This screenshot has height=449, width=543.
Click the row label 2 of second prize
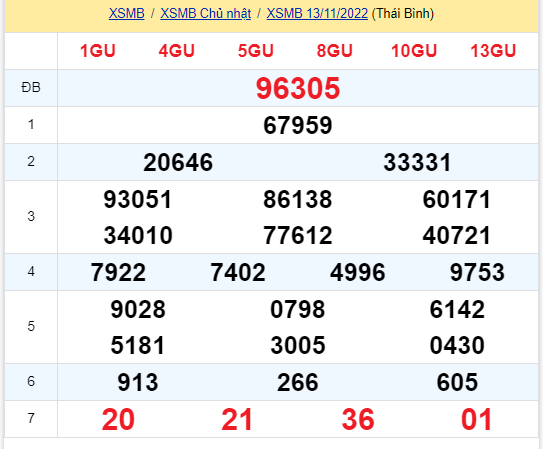tap(31, 162)
